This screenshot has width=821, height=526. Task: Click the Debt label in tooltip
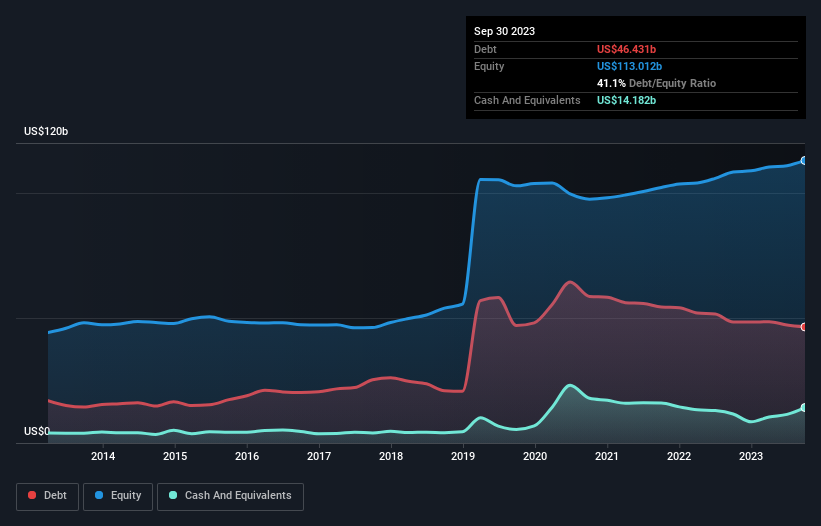pyautogui.click(x=485, y=49)
